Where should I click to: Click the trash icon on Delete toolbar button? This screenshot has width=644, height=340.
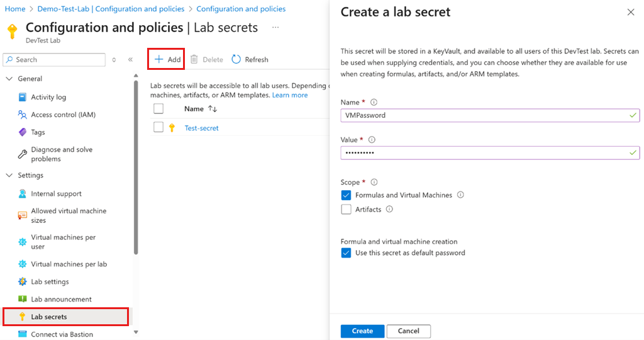point(194,59)
